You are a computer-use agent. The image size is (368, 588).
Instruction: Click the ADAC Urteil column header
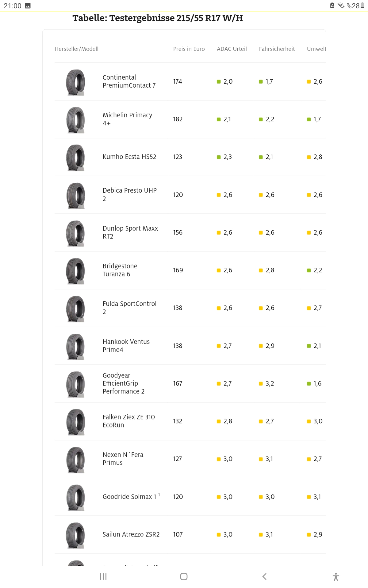[232, 49]
